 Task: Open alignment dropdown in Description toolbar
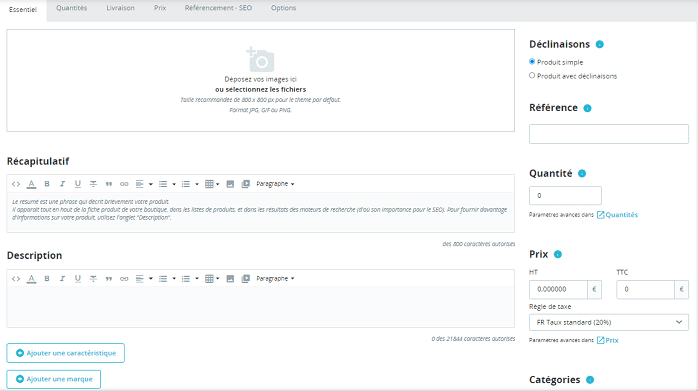coord(144,279)
